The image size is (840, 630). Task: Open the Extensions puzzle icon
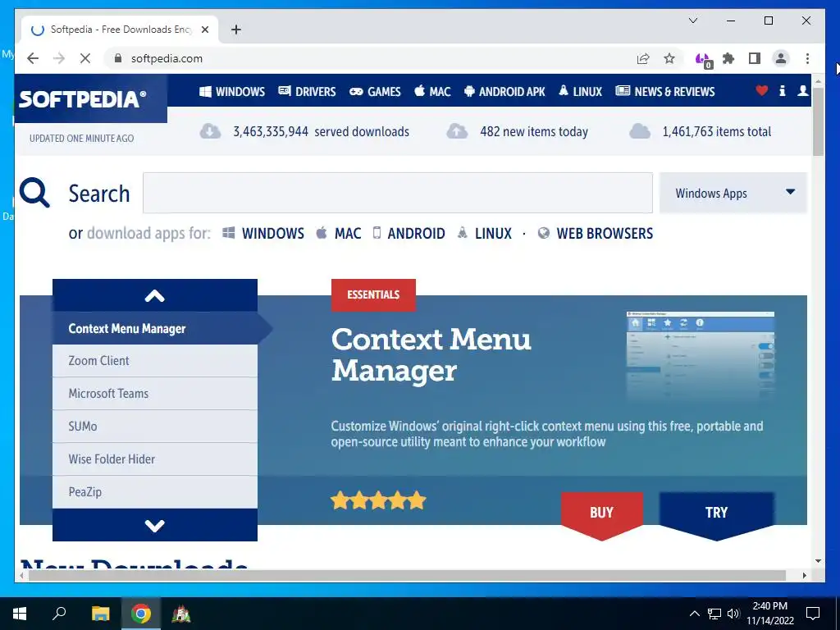pyautogui.click(x=728, y=58)
